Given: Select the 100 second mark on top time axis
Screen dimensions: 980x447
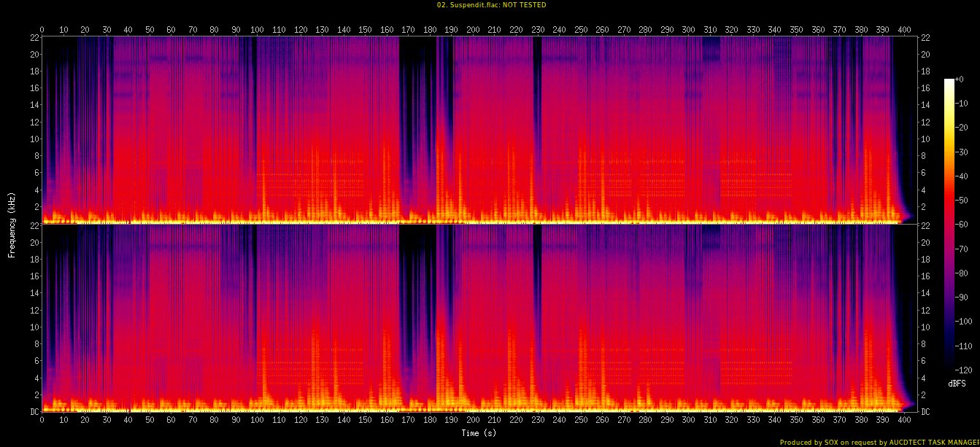Looking at the screenshot, I should point(257,30).
